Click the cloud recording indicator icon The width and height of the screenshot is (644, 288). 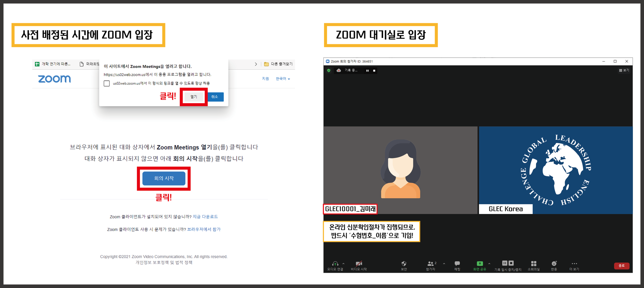339,70
